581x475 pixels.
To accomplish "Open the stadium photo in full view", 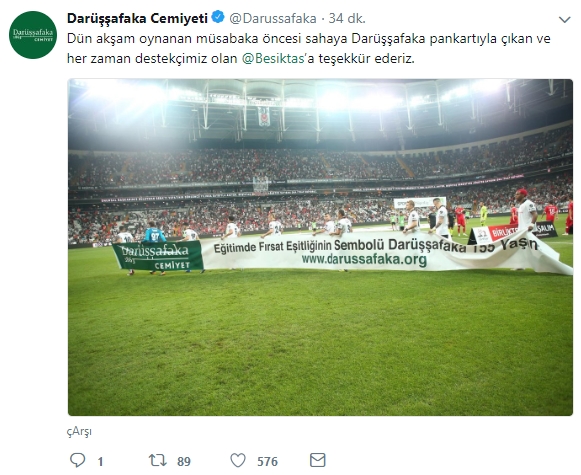I will coord(321,247).
